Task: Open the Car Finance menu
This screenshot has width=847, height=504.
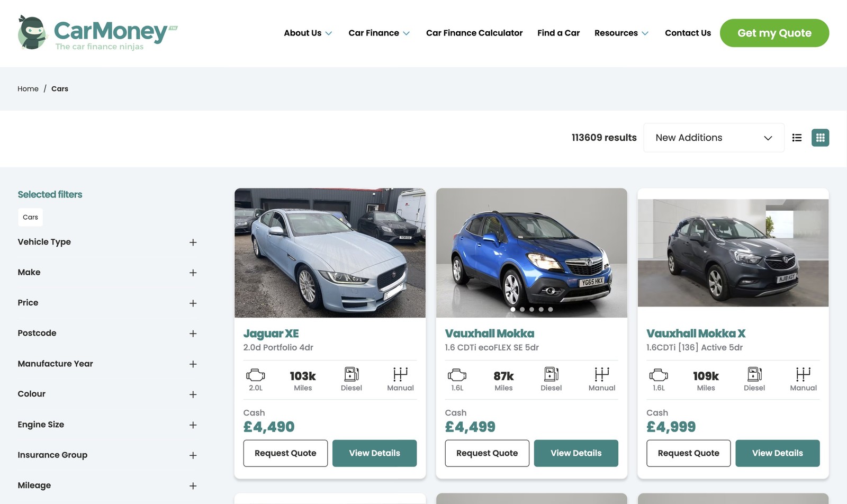Action: pos(379,33)
